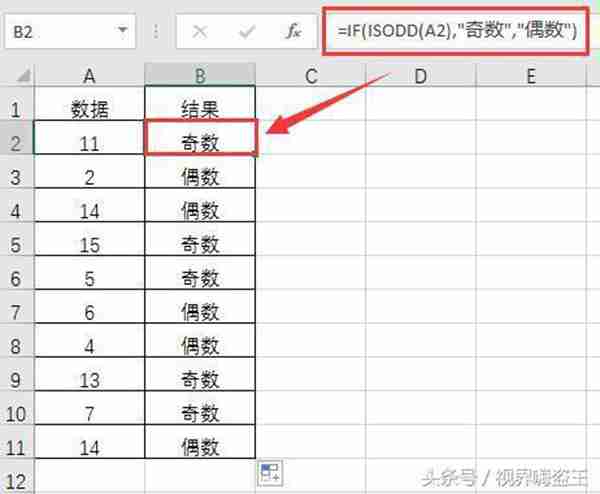Image resolution: width=600 pixels, height=494 pixels.
Task: Click cell A9 containing 13
Action: click(89, 374)
